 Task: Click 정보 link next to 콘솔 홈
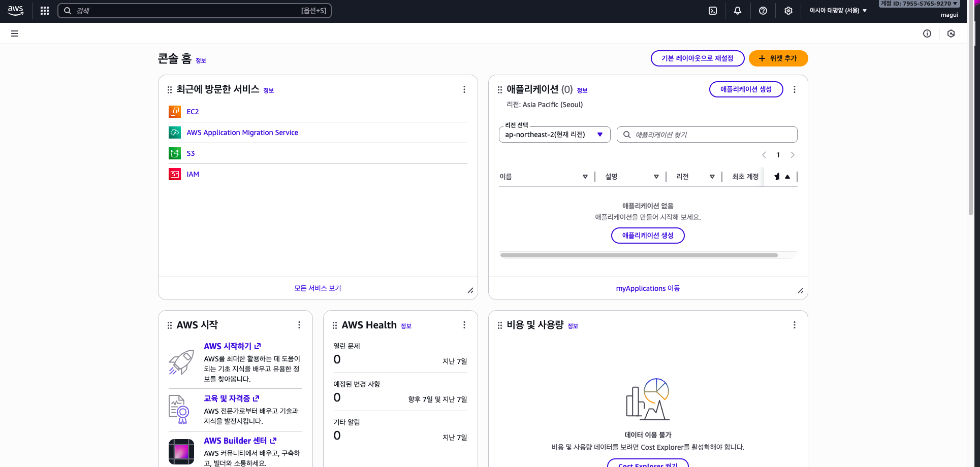pyautogui.click(x=201, y=60)
